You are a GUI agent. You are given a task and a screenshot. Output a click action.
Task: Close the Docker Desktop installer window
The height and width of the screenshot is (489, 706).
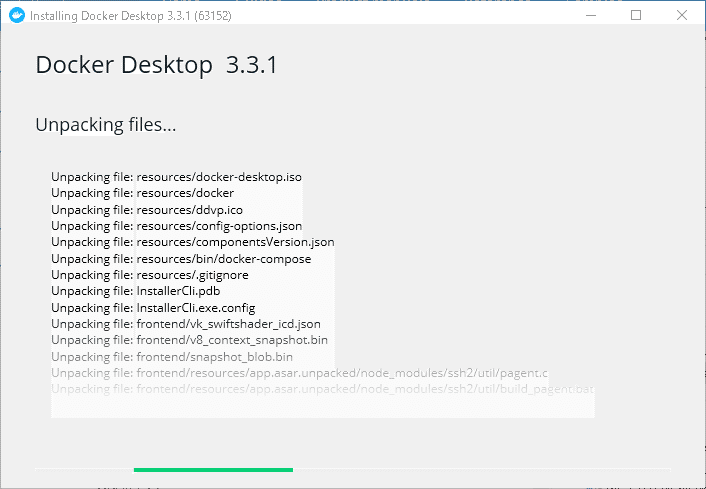[682, 15]
